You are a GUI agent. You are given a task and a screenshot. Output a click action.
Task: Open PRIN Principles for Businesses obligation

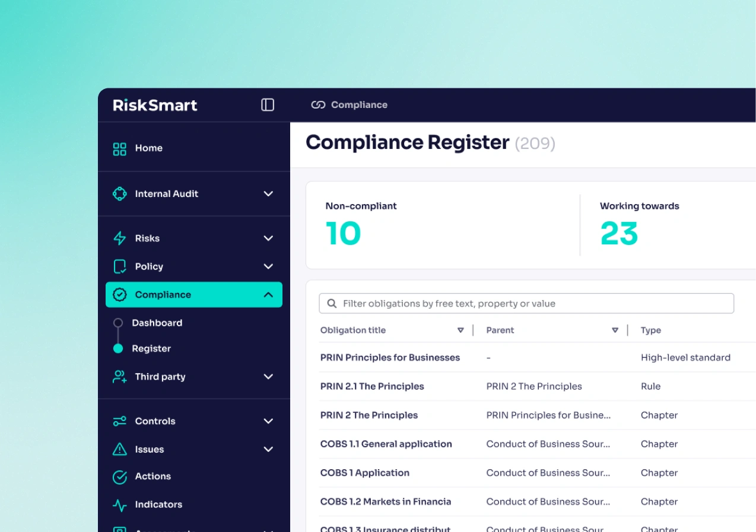[390, 357]
